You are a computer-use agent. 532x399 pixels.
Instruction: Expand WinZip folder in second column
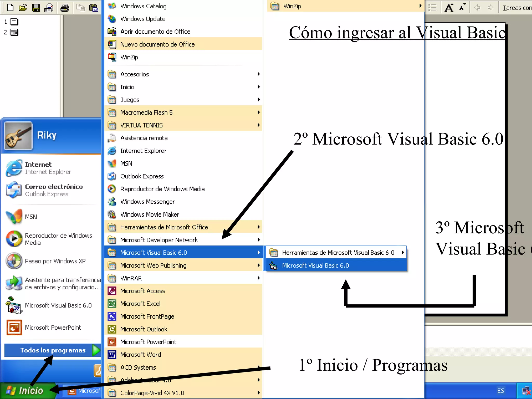345,6
